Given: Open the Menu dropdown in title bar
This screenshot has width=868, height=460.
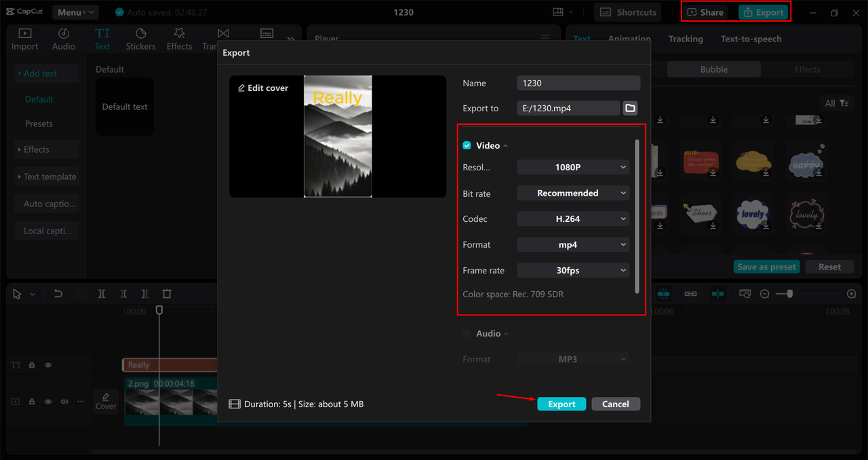Looking at the screenshot, I should coord(75,12).
